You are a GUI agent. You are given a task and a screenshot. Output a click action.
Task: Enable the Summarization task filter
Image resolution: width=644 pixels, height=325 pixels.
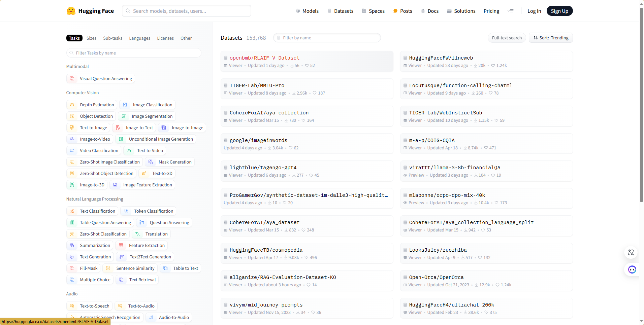(90, 246)
